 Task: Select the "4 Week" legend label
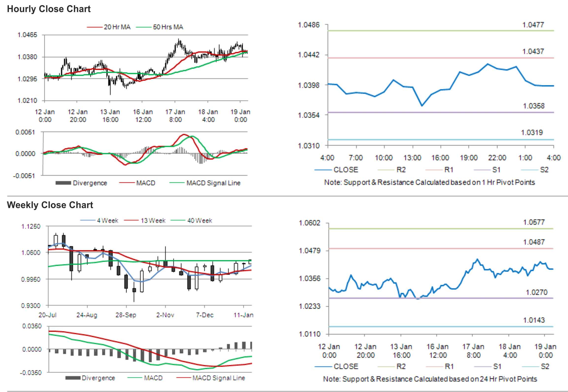point(108,221)
